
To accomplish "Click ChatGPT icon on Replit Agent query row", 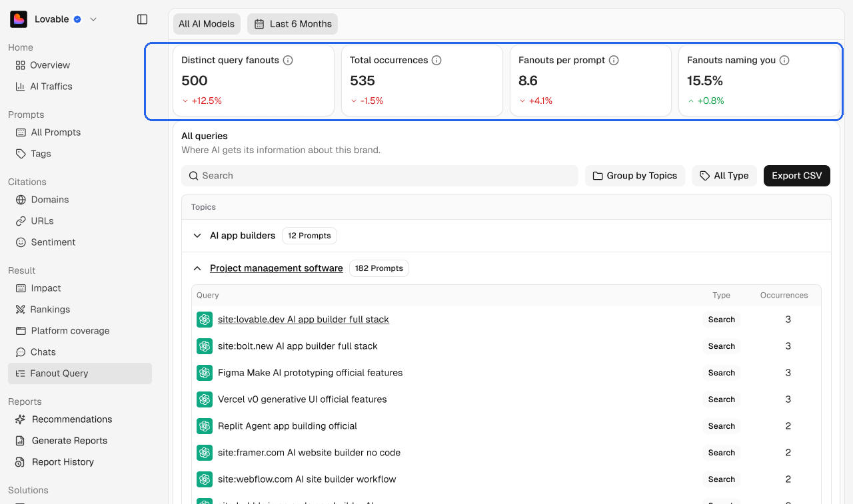I will (x=205, y=426).
